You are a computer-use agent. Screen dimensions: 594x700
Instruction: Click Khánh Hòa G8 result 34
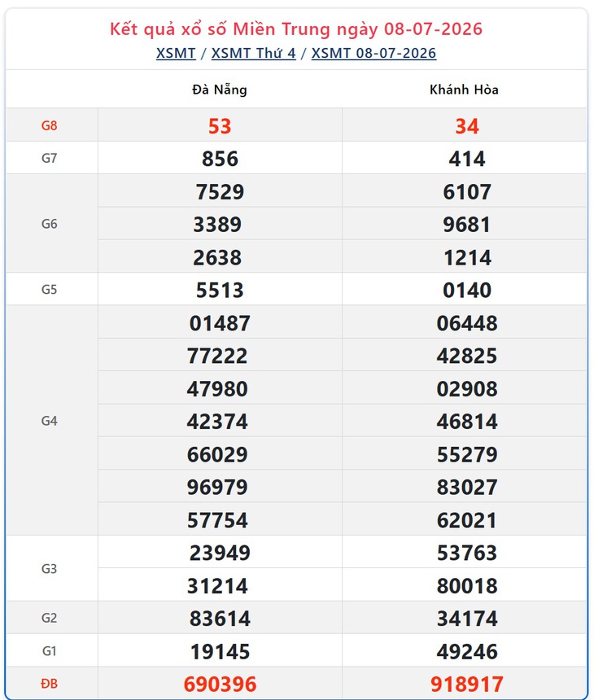467,126
